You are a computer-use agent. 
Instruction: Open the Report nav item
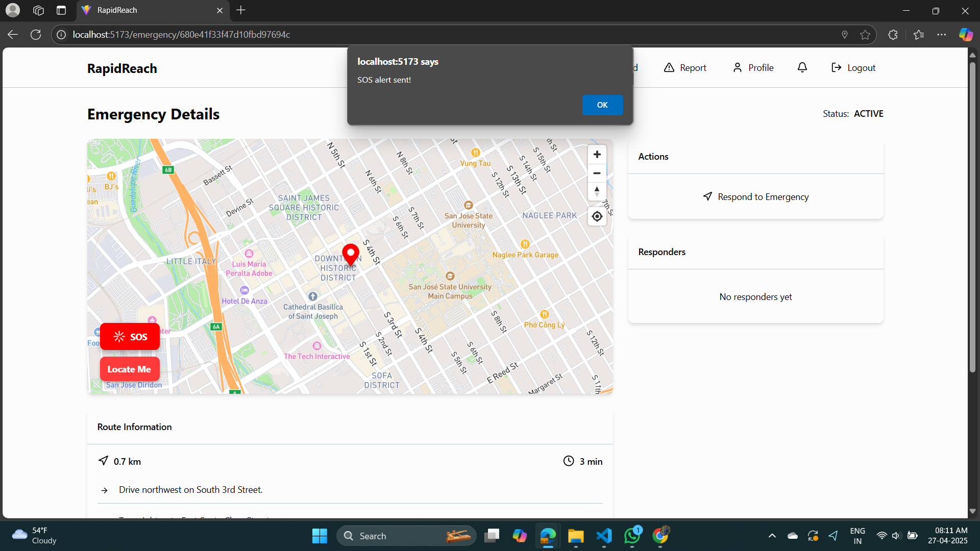685,68
